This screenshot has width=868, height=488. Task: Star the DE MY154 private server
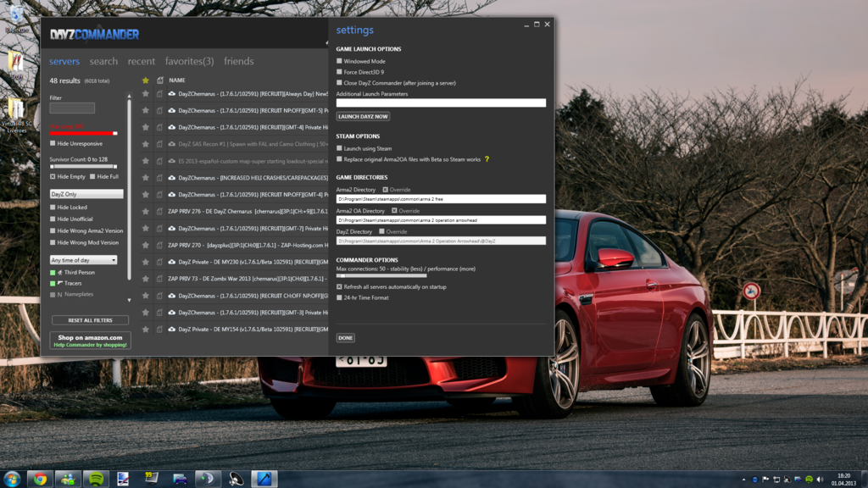tap(146, 330)
